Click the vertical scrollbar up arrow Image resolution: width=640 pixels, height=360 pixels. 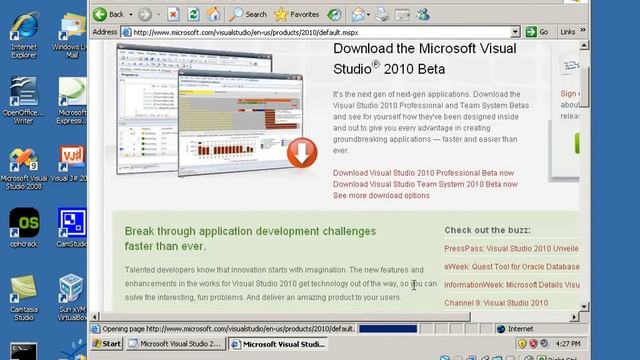[x=584, y=45]
